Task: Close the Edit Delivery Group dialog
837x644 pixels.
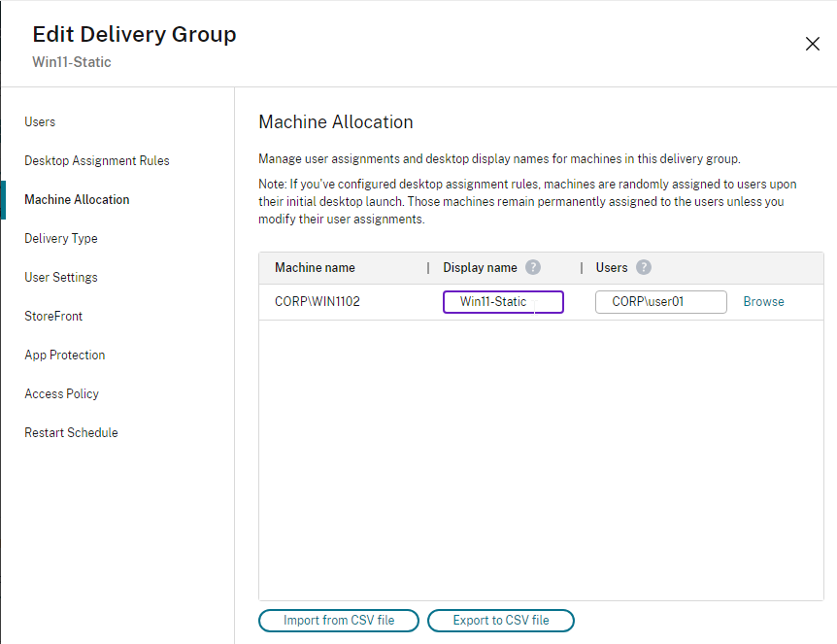Action: click(812, 44)
